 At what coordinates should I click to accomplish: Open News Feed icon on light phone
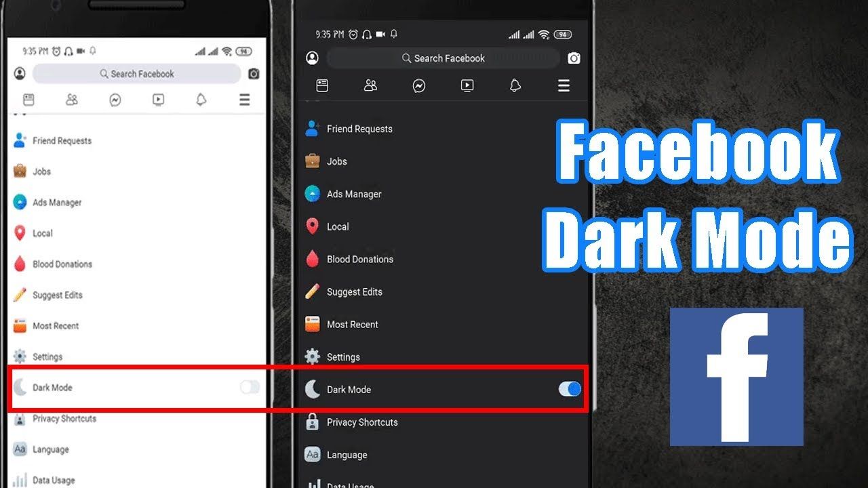28,100
